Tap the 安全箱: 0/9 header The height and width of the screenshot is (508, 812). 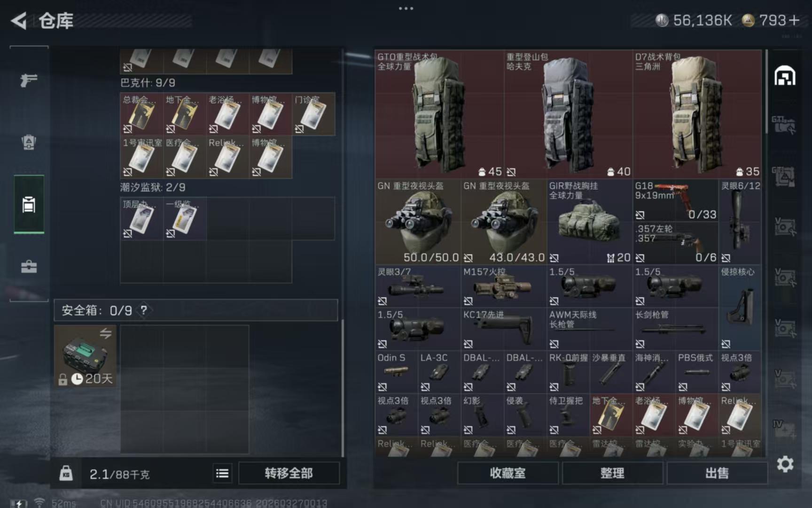[196, 310]
